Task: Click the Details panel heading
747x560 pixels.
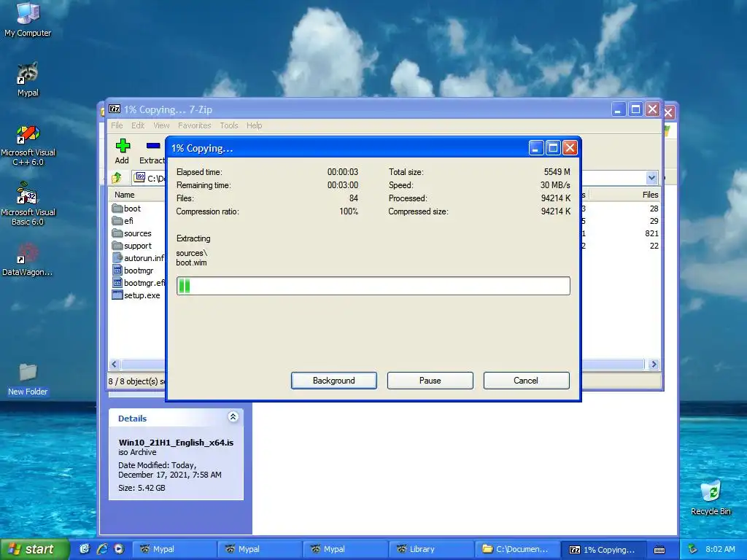Action: [x=133, y=419]
